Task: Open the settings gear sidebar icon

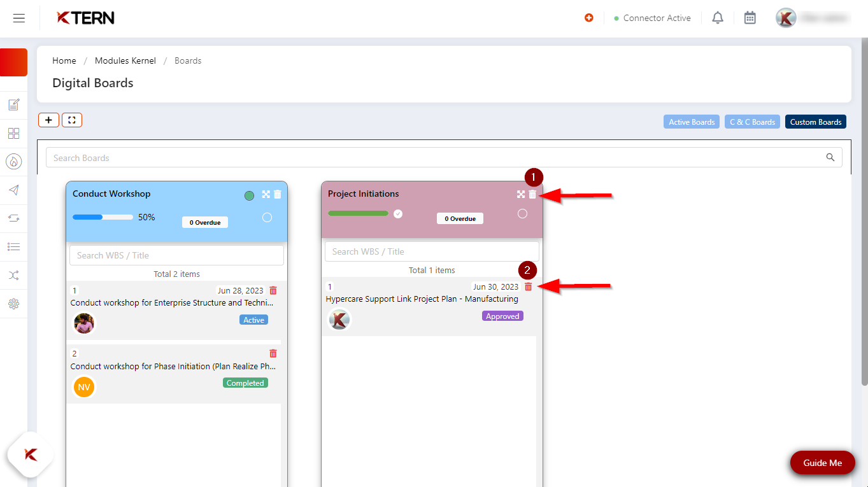Action: point(13,304)
